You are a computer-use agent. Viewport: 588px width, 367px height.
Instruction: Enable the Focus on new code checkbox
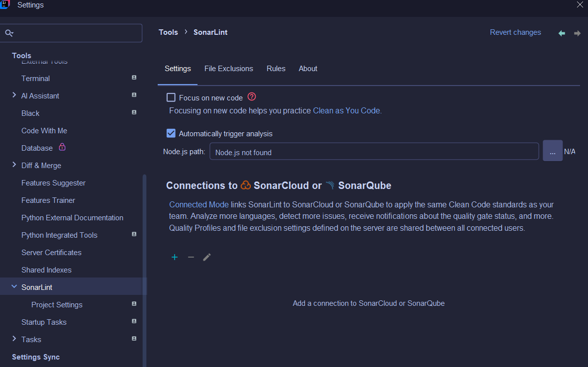tap(171, 98)
